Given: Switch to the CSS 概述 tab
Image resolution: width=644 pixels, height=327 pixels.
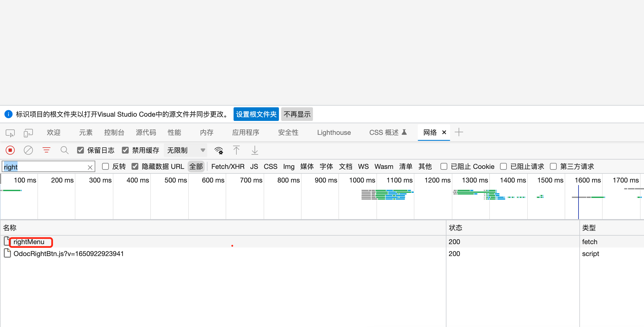Looking at the screenshot, I should pyautogui.click(x=388, y=133).
